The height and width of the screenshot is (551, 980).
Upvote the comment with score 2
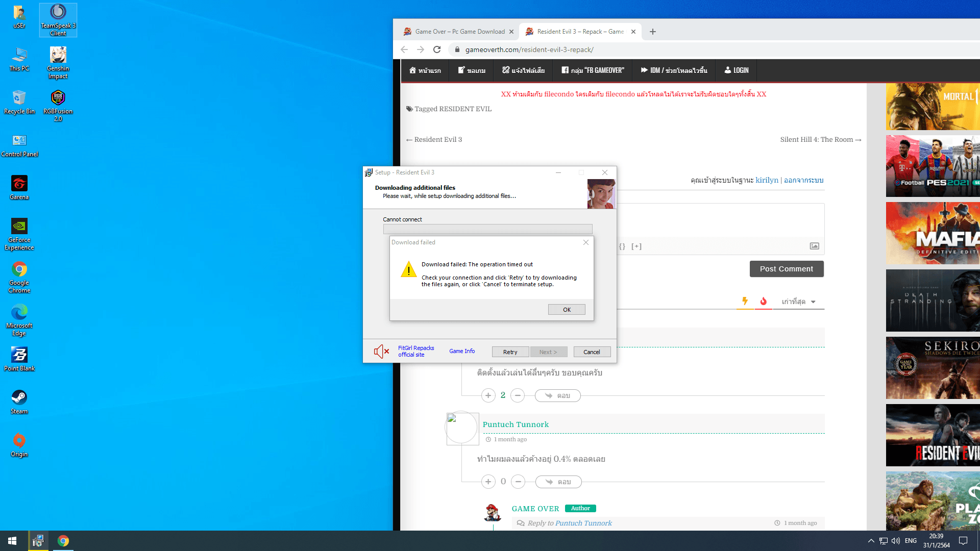(488, 395)
